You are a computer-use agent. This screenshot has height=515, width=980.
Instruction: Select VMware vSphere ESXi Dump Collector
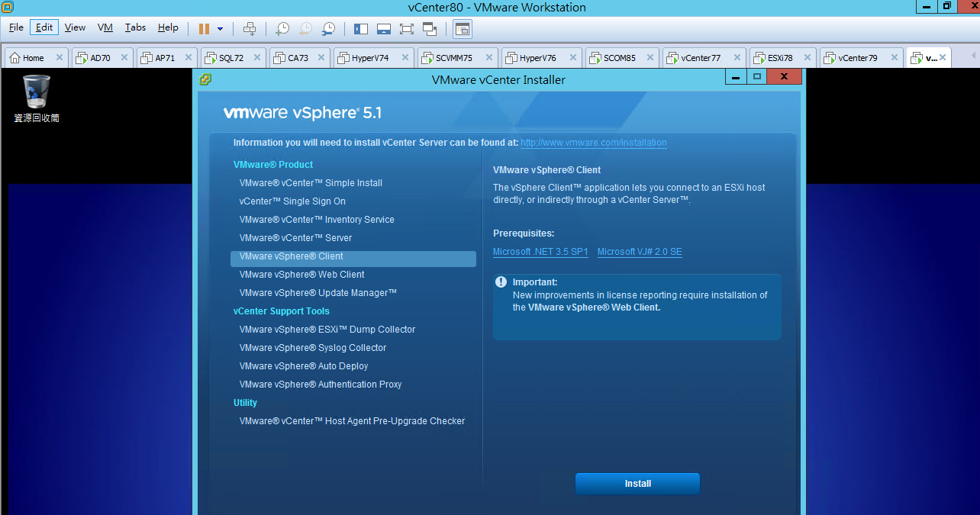coord(327,330)
